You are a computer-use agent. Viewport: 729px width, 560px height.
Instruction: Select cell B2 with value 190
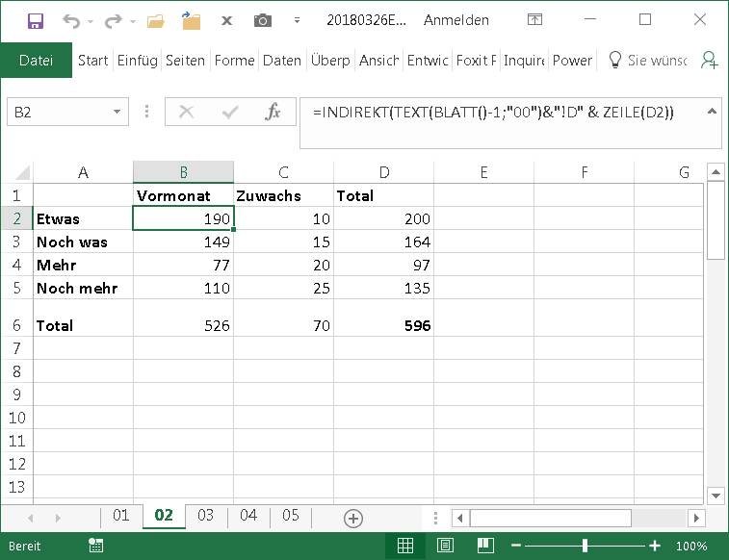183,218
